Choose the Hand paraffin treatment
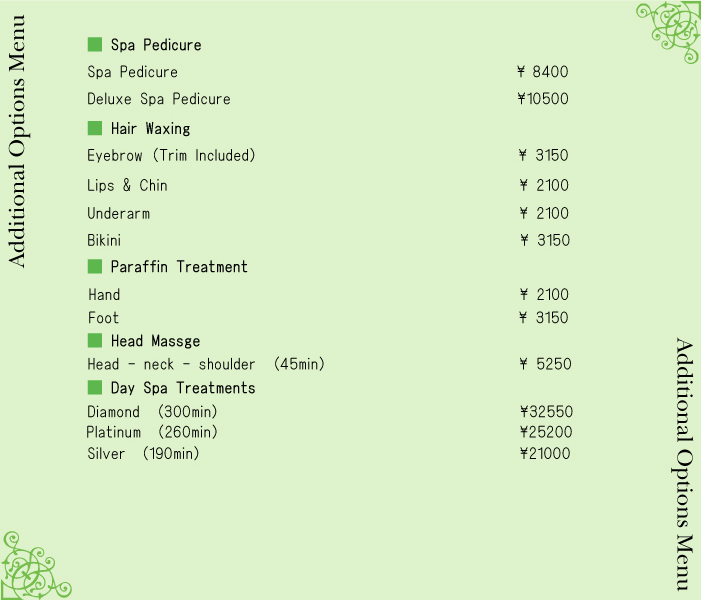The width and height of the screenshot is (701, 600). pos(104,294)
